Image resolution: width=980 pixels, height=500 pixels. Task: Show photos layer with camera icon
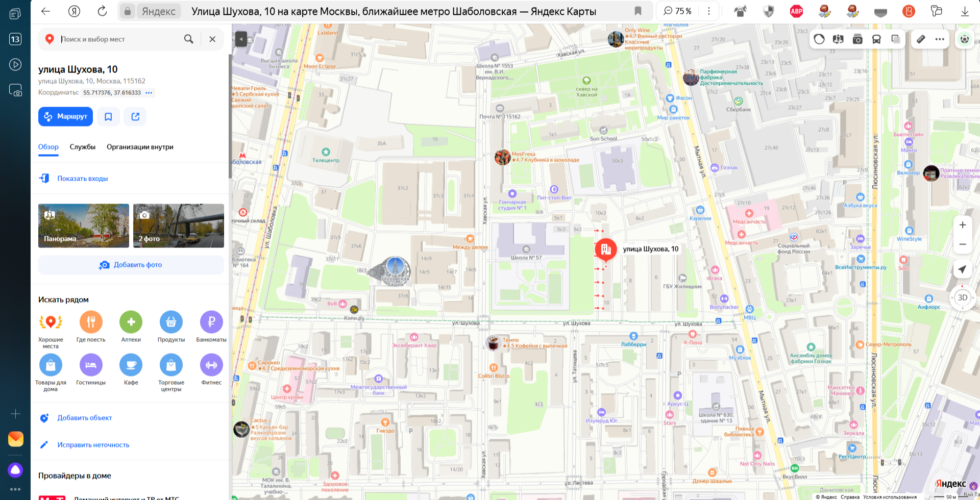[857, 39]
